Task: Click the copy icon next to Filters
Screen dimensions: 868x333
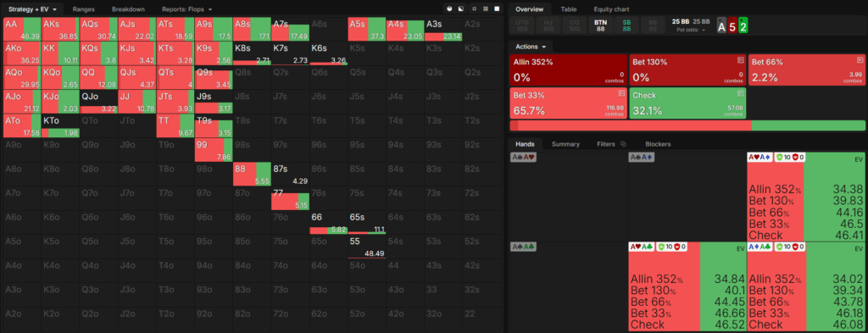Action: (x=623, y=144)
